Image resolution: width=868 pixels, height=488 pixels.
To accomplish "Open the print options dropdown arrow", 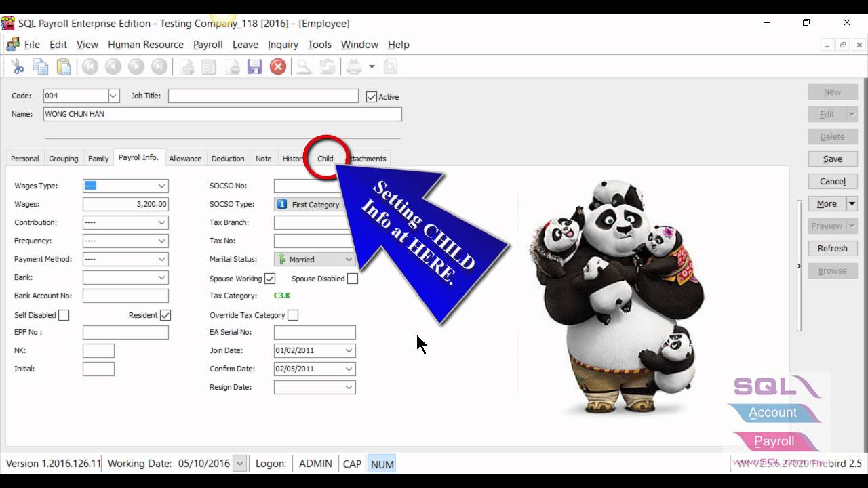I will coord(372,66).
